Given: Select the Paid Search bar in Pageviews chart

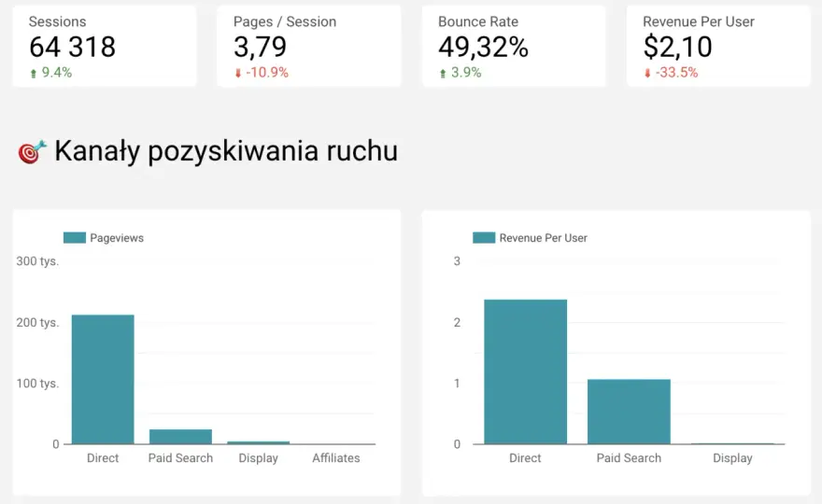Looking at the screenshot, I should coord(181,437).
